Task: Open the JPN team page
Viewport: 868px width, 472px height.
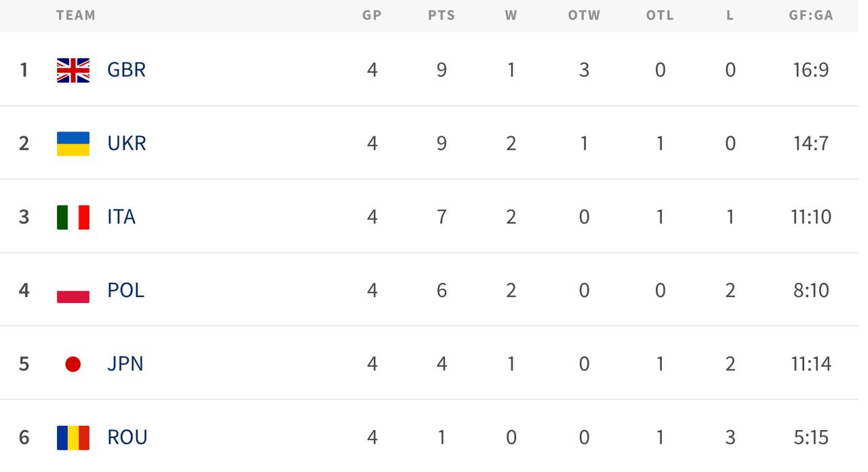Action: [125, 364]
